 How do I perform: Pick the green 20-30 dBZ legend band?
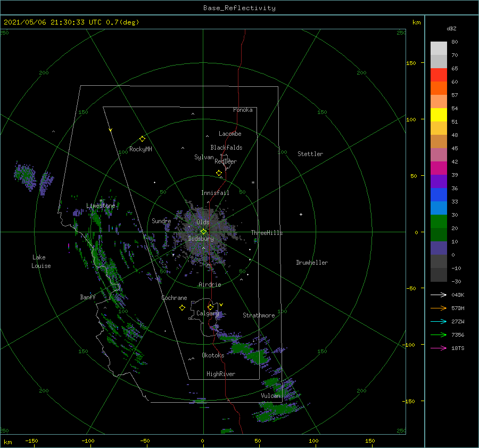click(x=439, y=222)
